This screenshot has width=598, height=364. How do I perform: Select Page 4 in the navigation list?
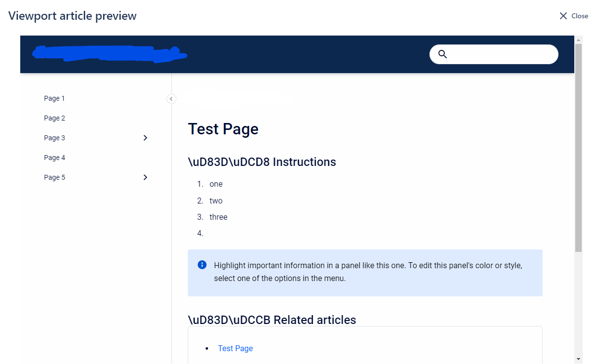[54, 158]
